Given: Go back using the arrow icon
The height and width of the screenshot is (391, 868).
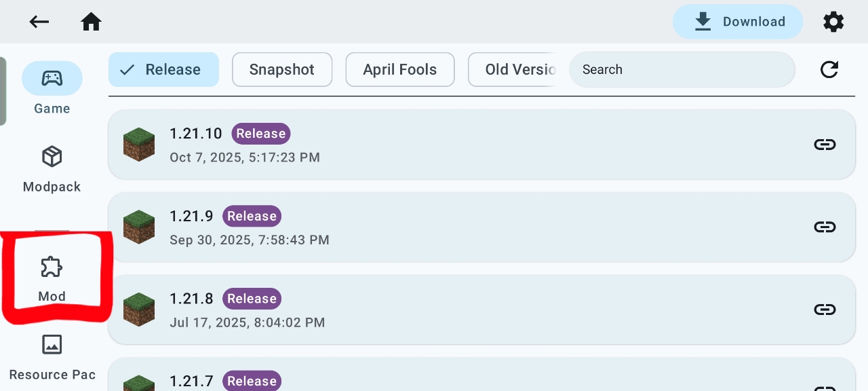Looking at the screenshot, I should (x=39, y=22).
